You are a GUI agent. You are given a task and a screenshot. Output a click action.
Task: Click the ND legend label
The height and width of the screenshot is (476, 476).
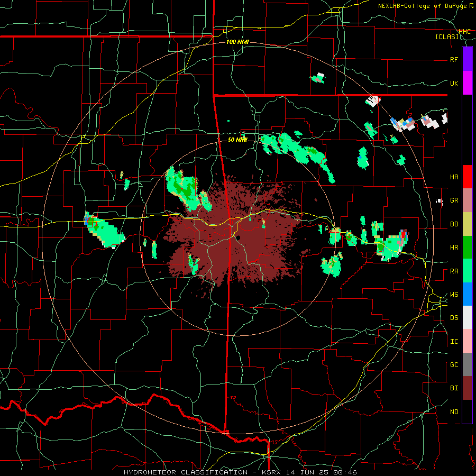pos(454,411)
